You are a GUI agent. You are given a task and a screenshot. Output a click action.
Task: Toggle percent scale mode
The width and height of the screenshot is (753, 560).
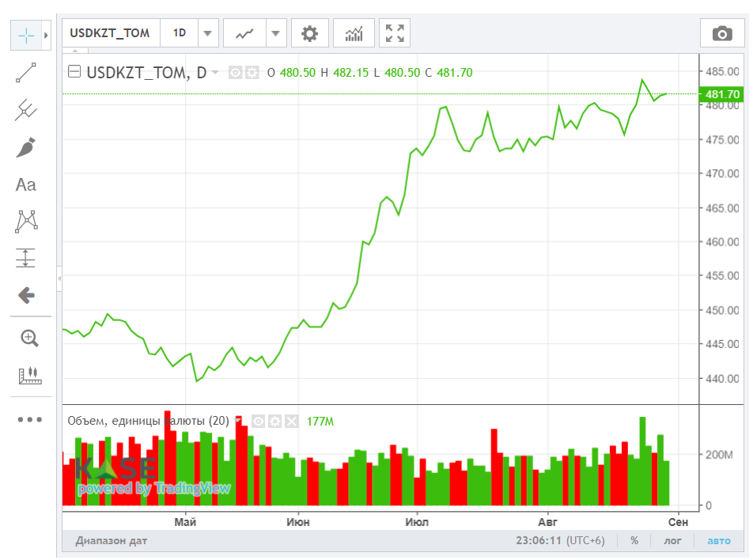(634, 540)
